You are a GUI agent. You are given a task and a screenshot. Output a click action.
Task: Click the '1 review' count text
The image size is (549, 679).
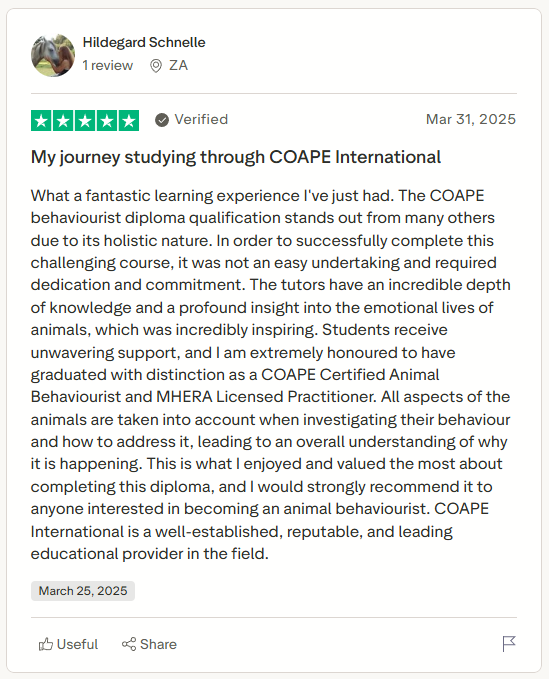(107, 65)
